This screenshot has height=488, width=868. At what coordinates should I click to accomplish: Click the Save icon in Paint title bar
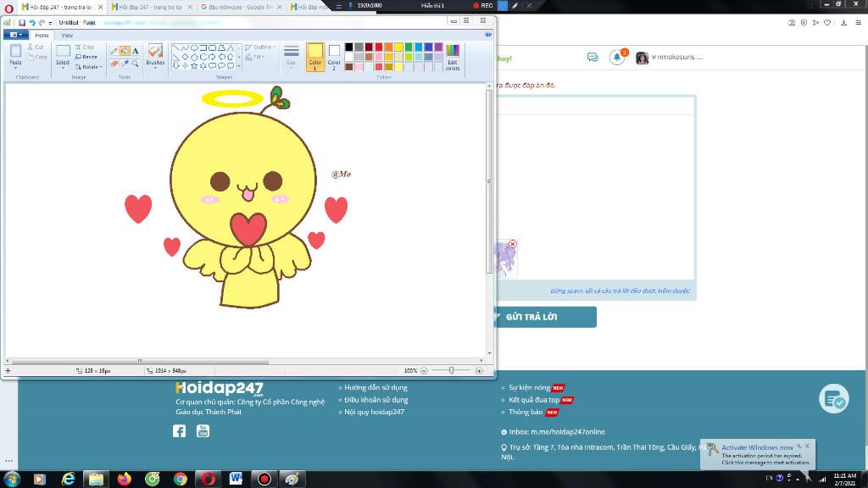[x=22, y=23]
